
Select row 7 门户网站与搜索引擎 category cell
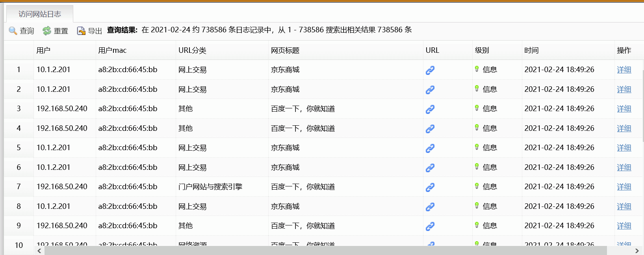point(210,187)
